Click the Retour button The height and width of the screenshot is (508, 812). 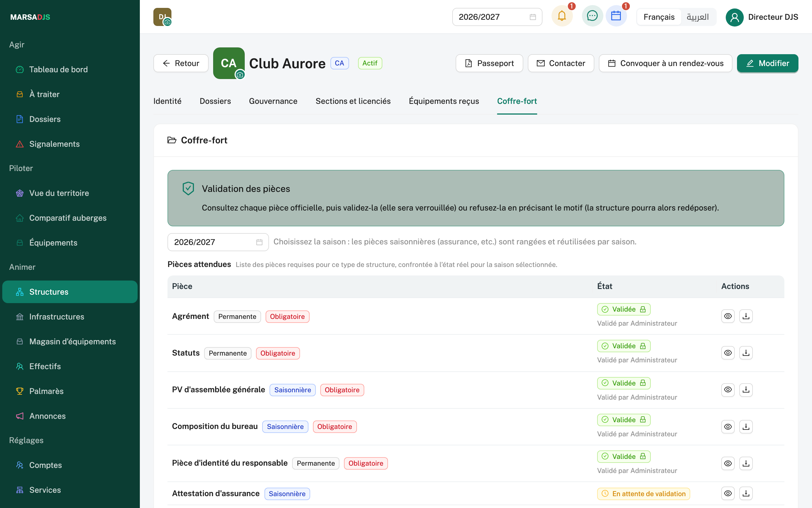click(x=181, y=63)
